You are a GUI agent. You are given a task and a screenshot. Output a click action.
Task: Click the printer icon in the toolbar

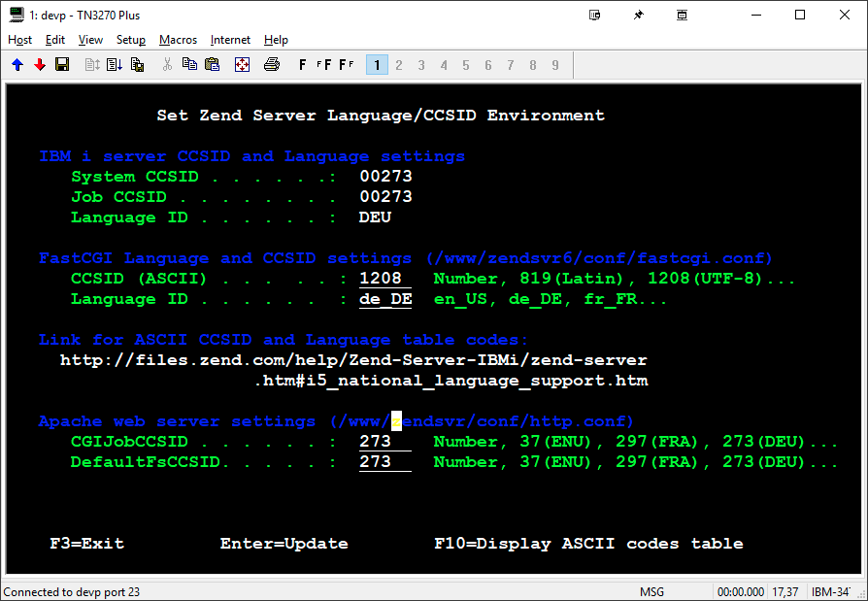coord(272,65)
